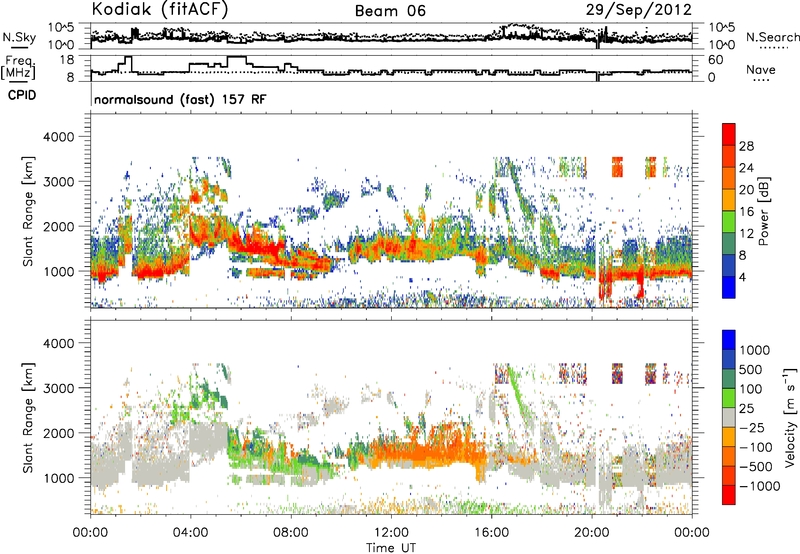Click the '100' velocity colorbar tick label
The width and height of the screenshot is (800, 554).
pyautogui.click(x=751, y=389)
